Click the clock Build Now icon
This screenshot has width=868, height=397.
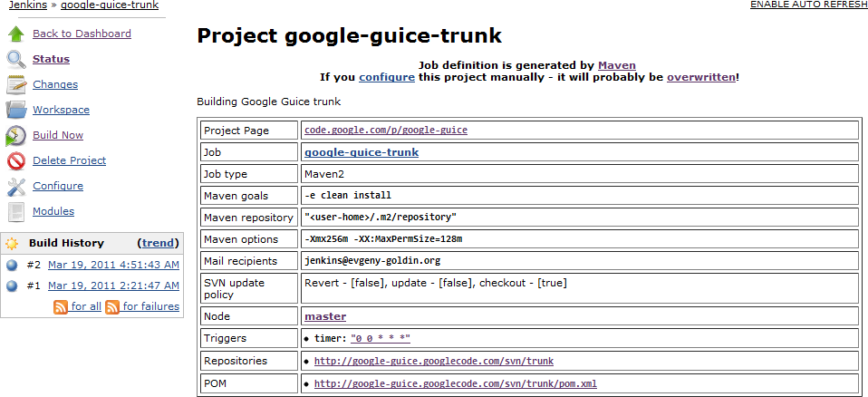[16, 136]
